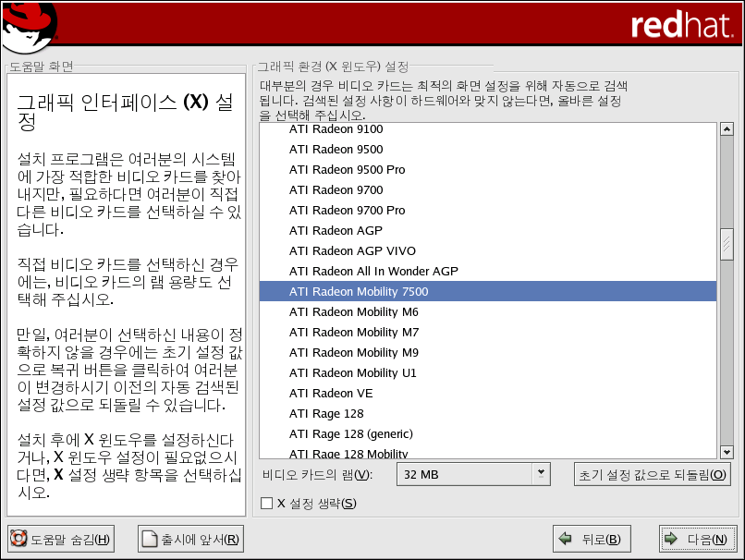Select ATI Radeon All In Wonder AGP
The width and height of the screenshot is (745, 560).
[373, 272]
